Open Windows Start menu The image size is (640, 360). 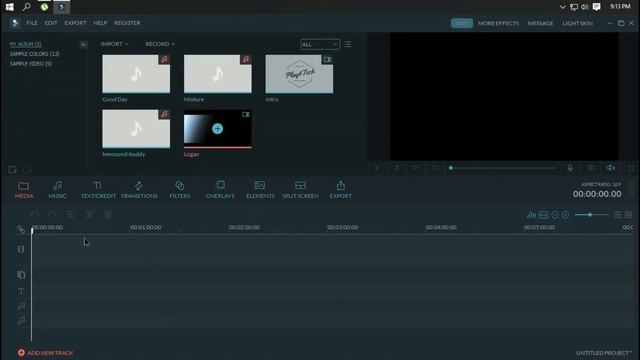9,7
